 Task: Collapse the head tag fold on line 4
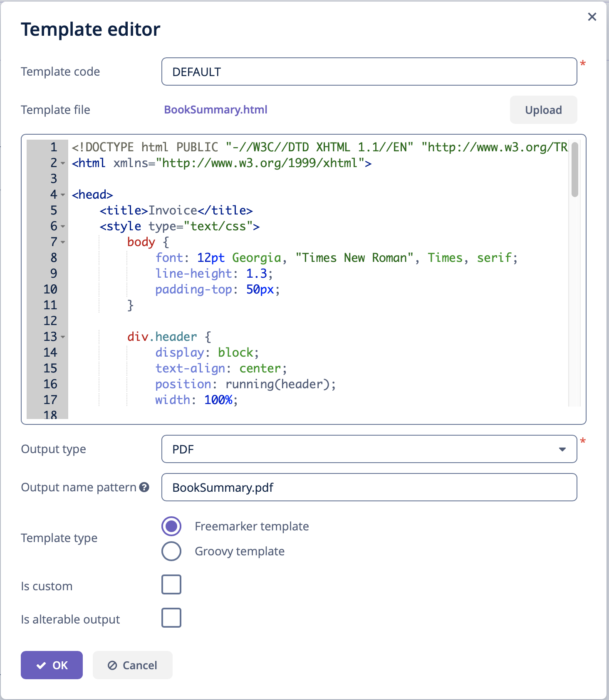(x=63, y=195)
